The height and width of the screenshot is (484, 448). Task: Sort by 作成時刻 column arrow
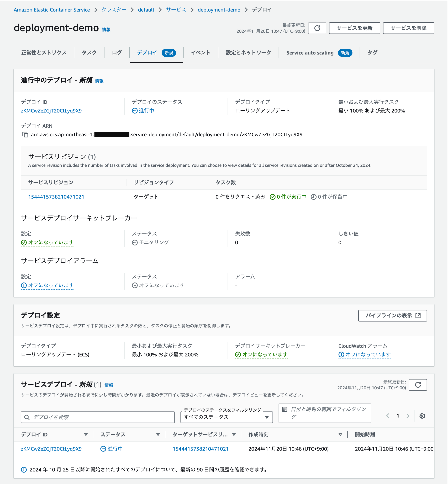pos(340,434)
